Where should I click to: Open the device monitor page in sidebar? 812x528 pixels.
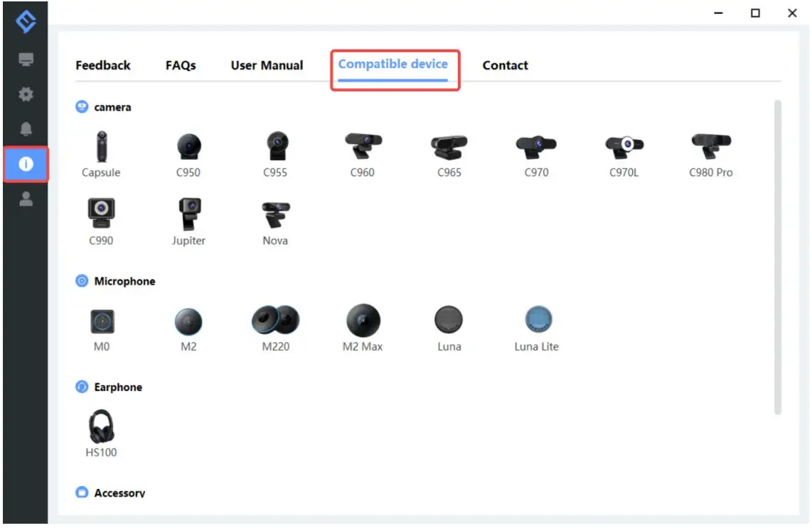(26, 59)
